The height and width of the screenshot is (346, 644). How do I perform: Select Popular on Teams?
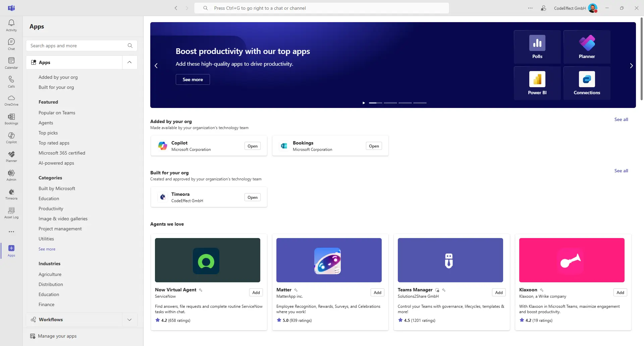point(57,113)
